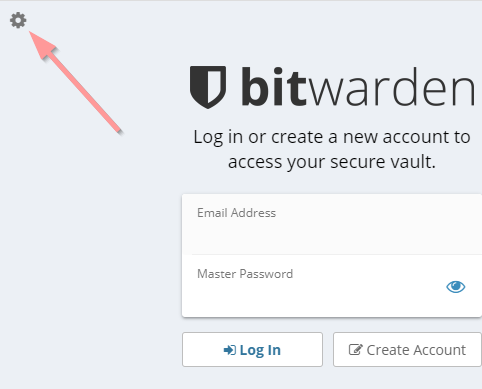This screenshot has width=482, height=389.
Task: Click the Email Address label
Action: pyautogui.click(x=236, y=213)
